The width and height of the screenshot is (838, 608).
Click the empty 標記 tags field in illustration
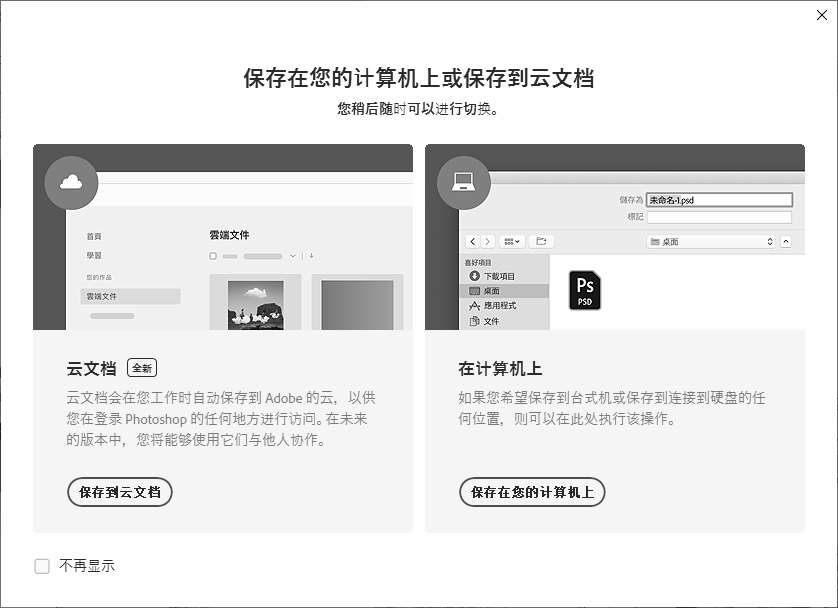pos(719,216)
